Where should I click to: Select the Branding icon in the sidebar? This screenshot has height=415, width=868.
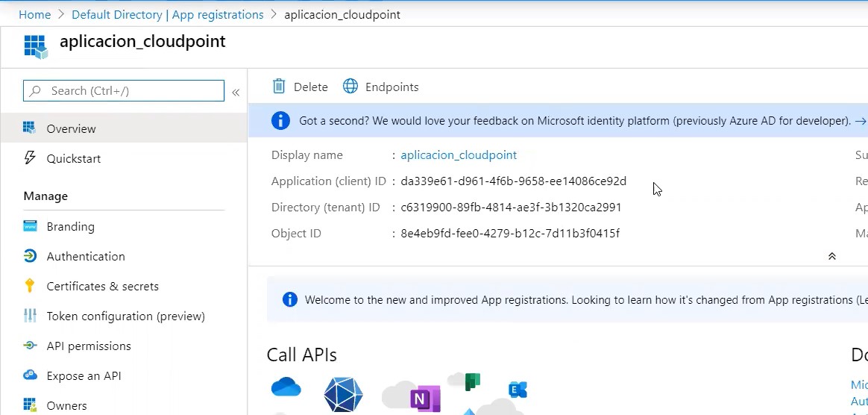pyautogui.click(x=30, y=226)
